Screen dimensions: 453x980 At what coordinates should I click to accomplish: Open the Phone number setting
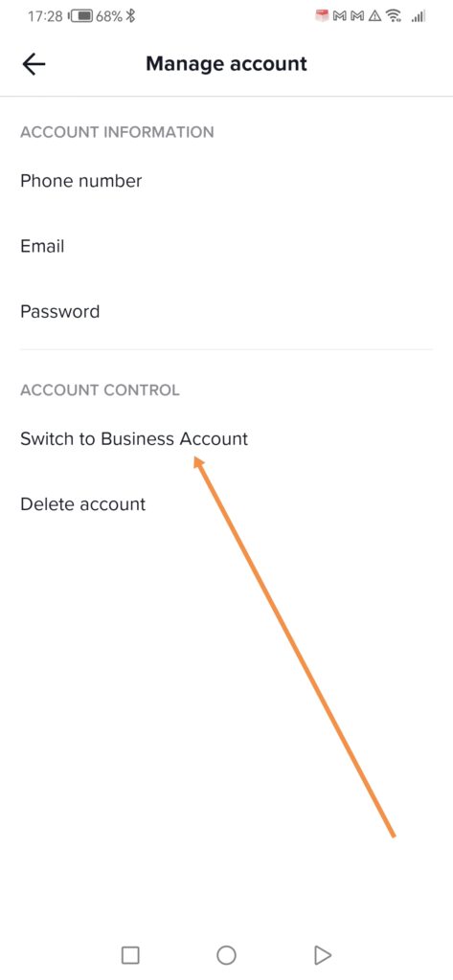[226, 181]
